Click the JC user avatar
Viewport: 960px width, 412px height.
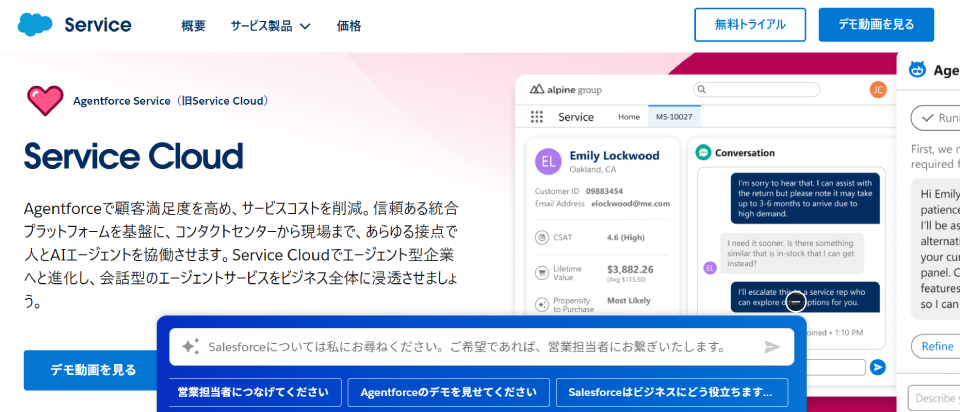coord(878,89)
